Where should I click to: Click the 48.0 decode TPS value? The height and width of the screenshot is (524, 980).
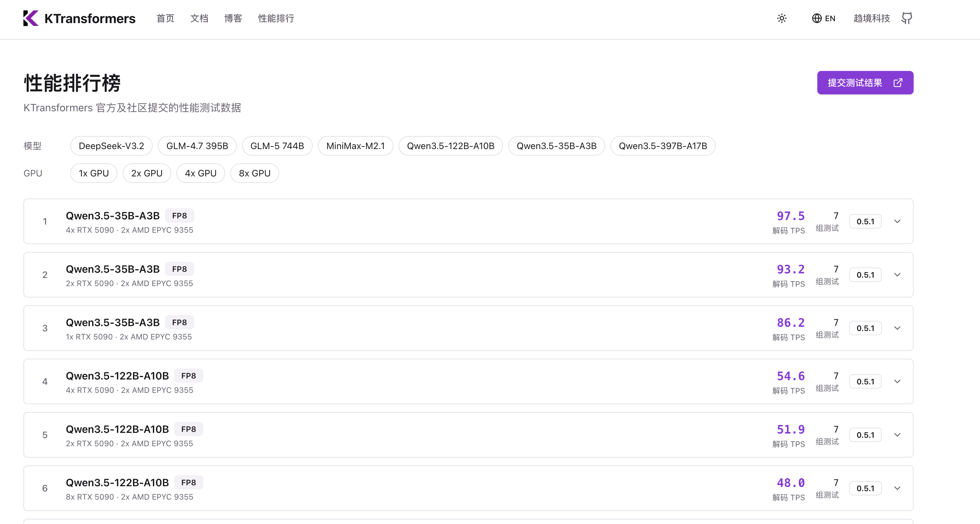point(791,483)
